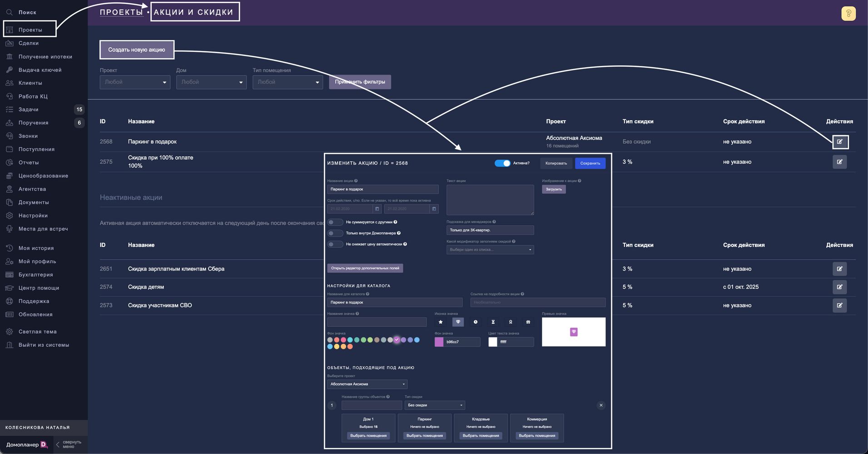Toggle Только внутри Домопланера switch
The width and height of the screenshot is (868, 454).
(335, 233)
